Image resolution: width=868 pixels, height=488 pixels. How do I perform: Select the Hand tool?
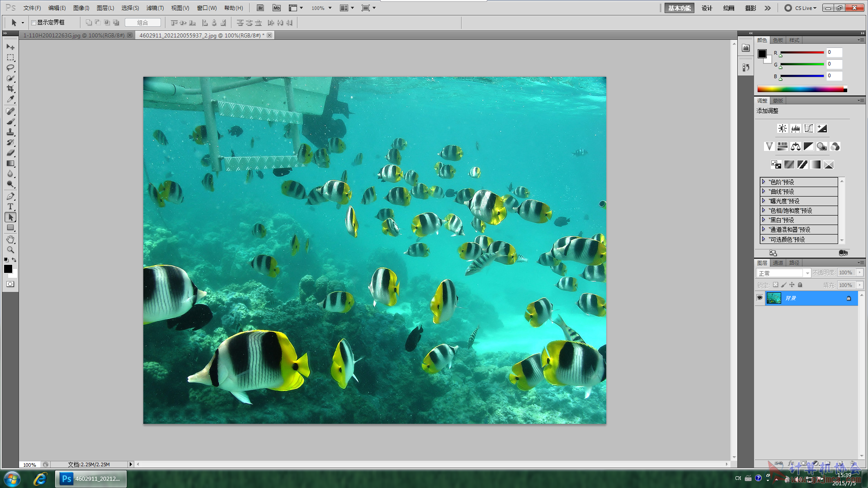click(10, 239)
